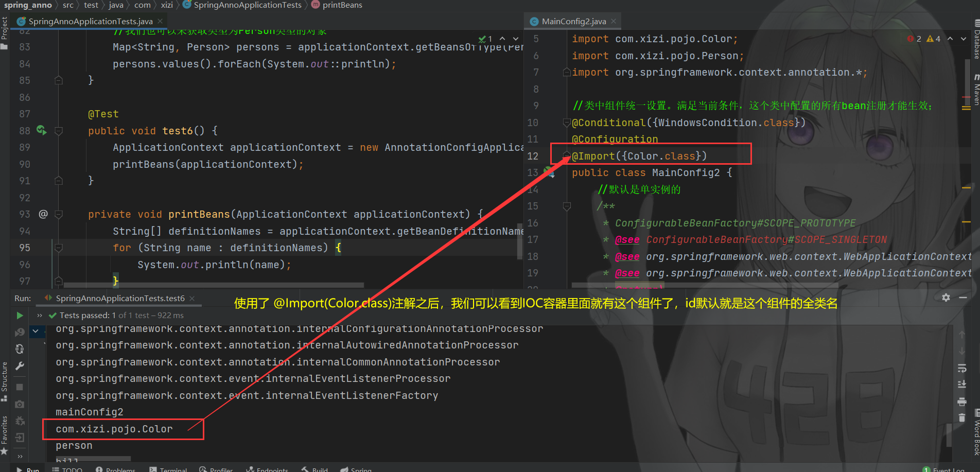Open Run panel gear options
Screen dimensions: 980x472
(946, 298)
